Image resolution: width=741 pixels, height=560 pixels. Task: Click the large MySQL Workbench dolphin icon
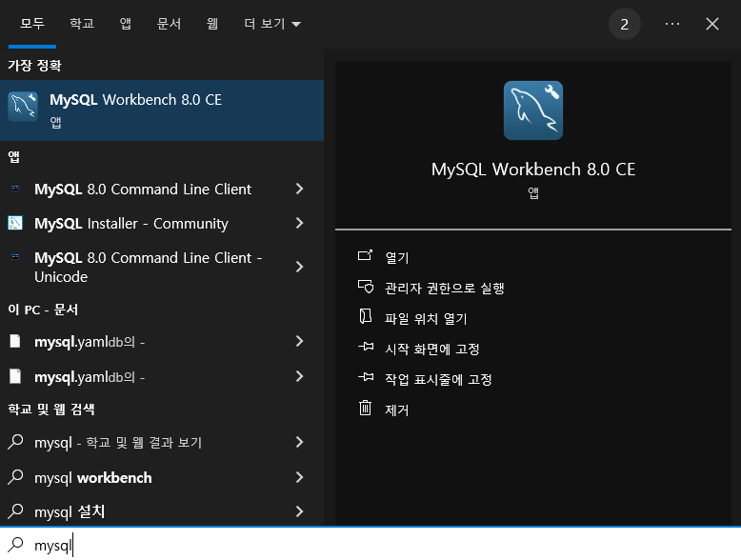tap(533, 110)
